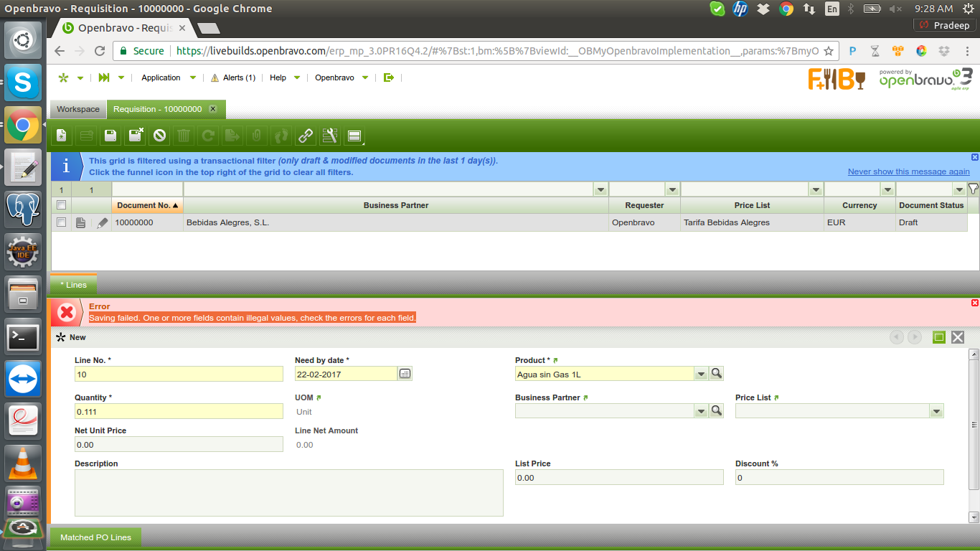Click the Save and Close toolbar icon
980x551 pixels.
click(136, 136)
